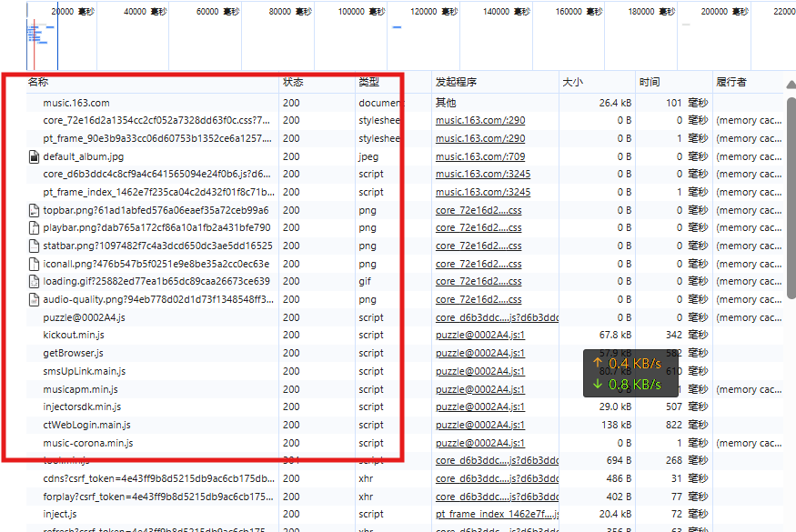
Task: Select the music.163.com document request
Action: 76,103
